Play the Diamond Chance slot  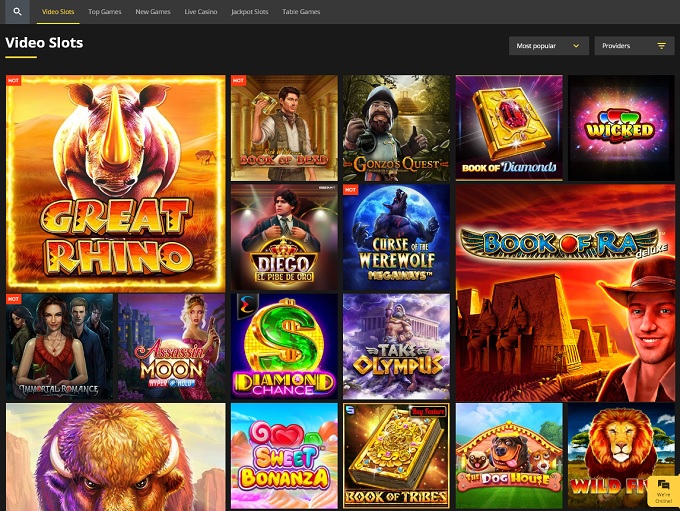pyautogui.click(x=284, y=346)
